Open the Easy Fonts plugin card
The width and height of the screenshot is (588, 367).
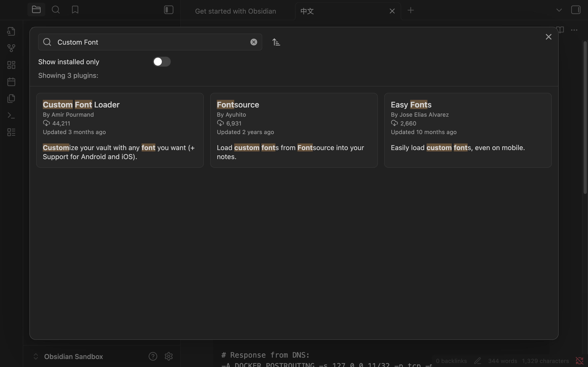coord(468,130)
